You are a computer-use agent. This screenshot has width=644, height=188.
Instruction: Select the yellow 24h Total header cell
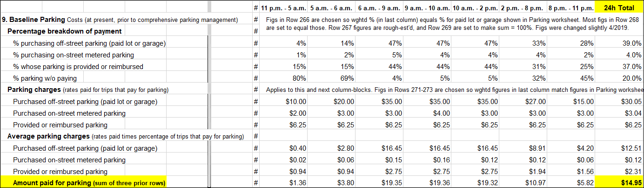coord(619,8)
